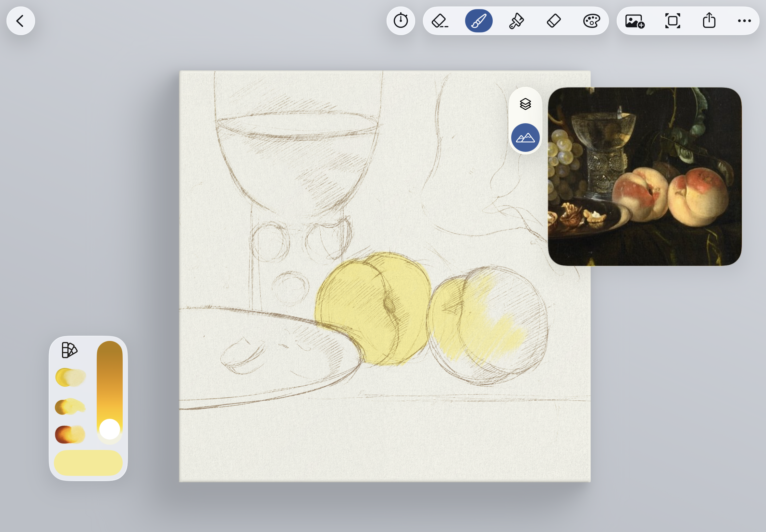Open the layers panel
The width and height of the screenshot is (766, 532).
525,104
